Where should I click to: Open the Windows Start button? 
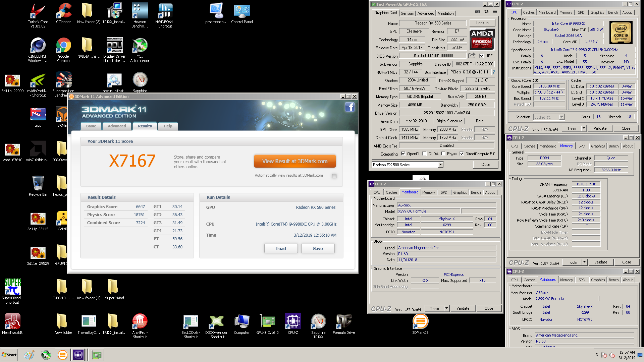pyautogui.click(x=9, y=355)
